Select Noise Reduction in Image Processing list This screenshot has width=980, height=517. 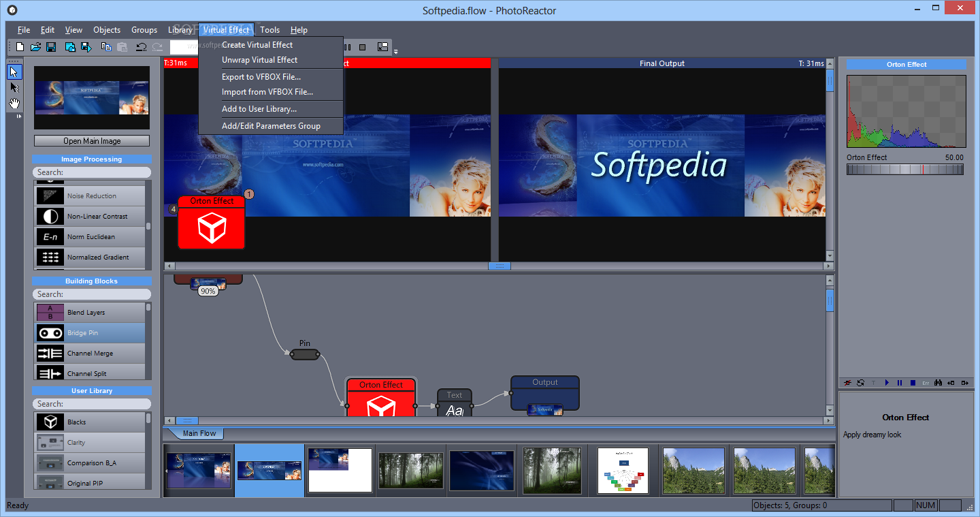click(90, 195)
